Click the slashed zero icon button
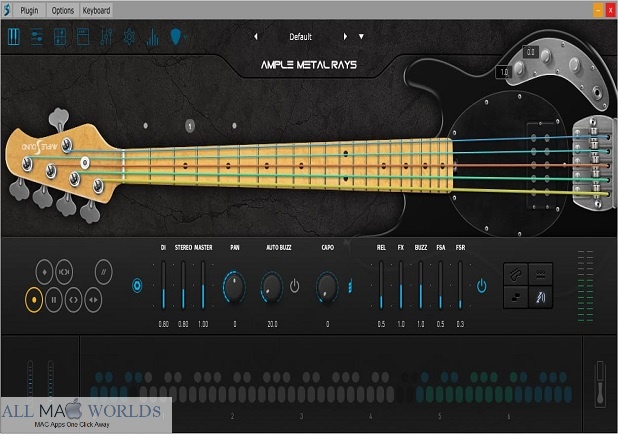The image size is (618, 434). (540, 297)
